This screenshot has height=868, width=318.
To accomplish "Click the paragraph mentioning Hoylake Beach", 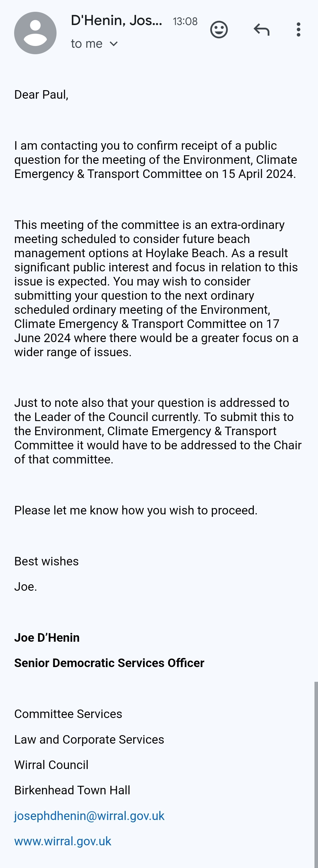I will 155,288.
